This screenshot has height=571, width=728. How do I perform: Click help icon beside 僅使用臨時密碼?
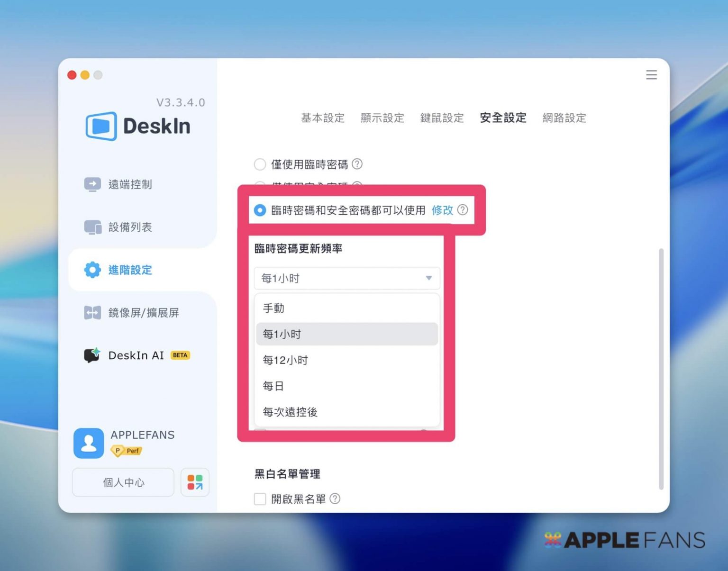[357, 164]
